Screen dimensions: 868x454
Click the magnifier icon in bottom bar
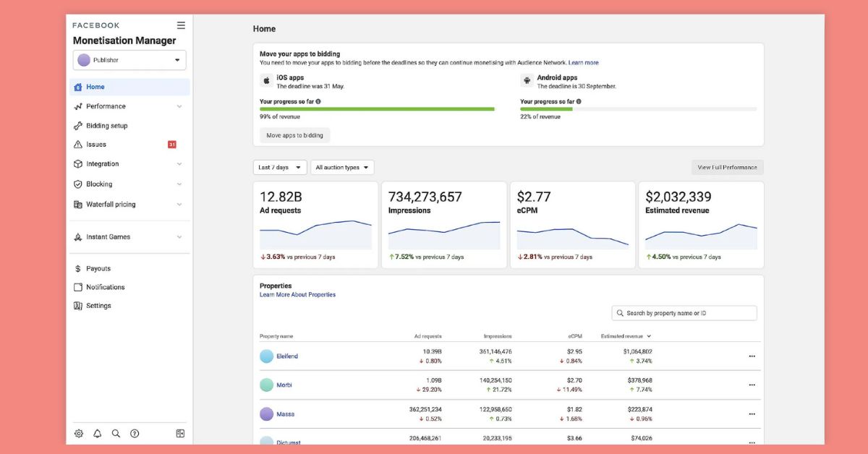(116, 434)
